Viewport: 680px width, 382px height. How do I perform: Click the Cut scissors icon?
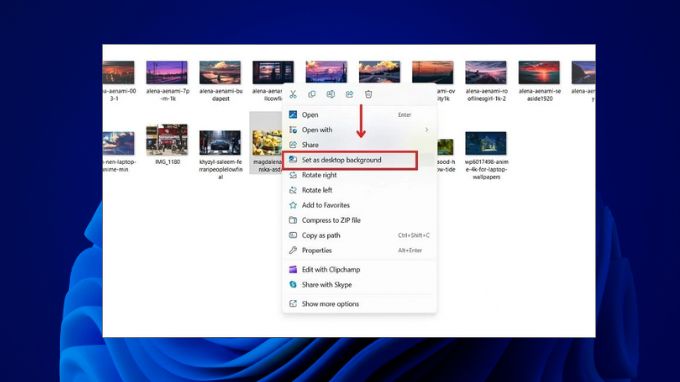[x=293, y=94]
